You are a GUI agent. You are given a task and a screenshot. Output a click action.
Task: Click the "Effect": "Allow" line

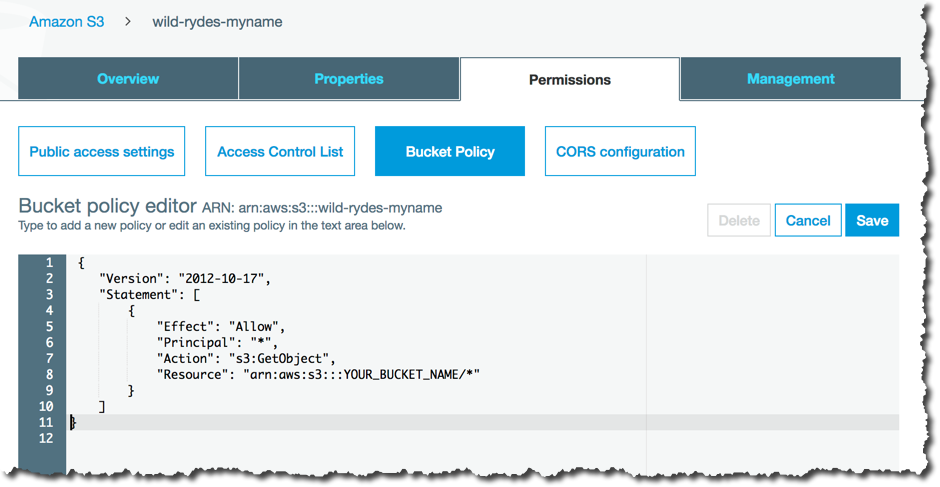pyautogui.click(x=221, y=326)
